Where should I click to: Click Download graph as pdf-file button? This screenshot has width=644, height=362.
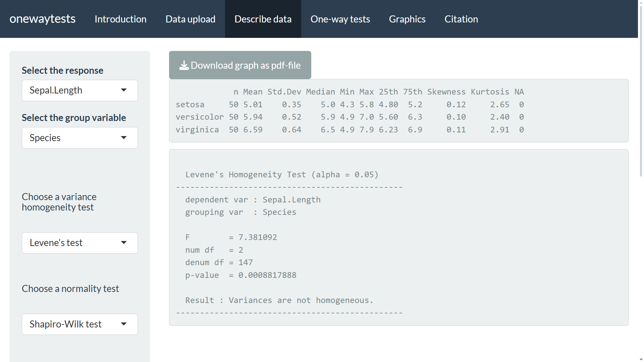[x=240, y=65]
